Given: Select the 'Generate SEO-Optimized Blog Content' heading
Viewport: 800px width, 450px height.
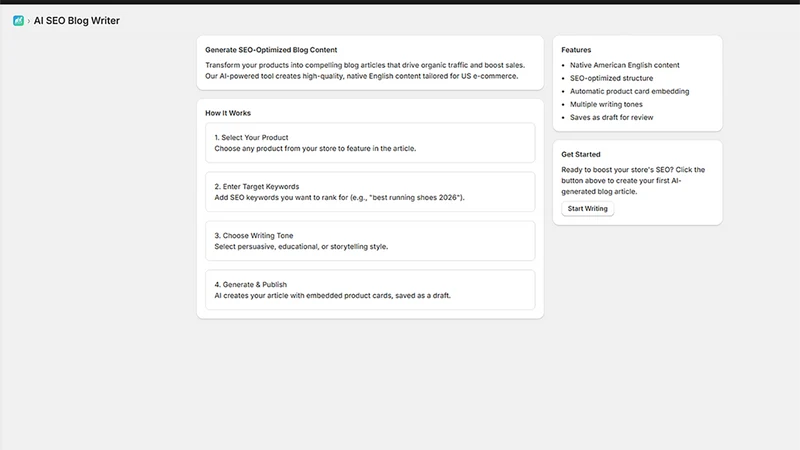Looking at the screenshot, I should (271, 50).
